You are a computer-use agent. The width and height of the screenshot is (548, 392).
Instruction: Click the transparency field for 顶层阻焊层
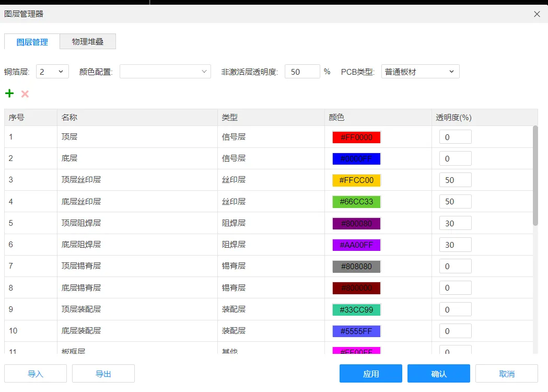pos(455,223)
